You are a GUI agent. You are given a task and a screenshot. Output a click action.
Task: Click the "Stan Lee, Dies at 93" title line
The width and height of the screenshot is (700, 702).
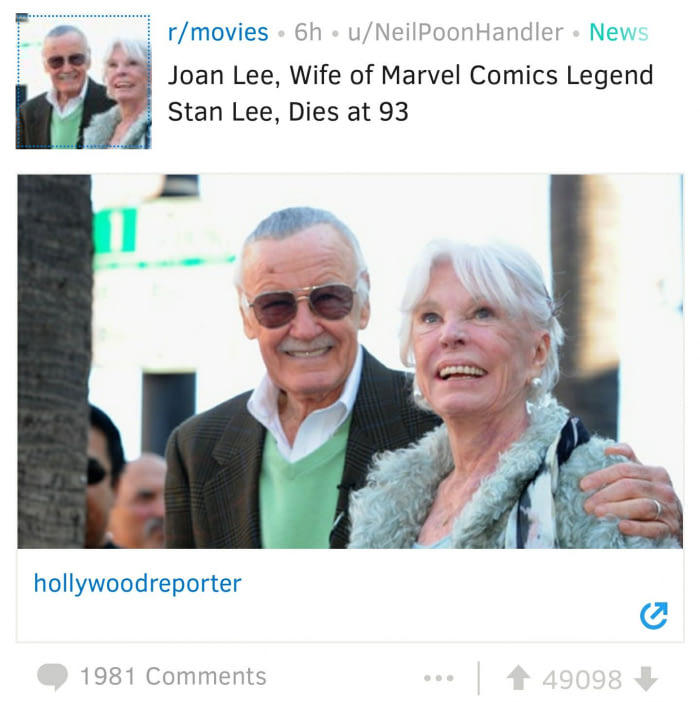288,112
